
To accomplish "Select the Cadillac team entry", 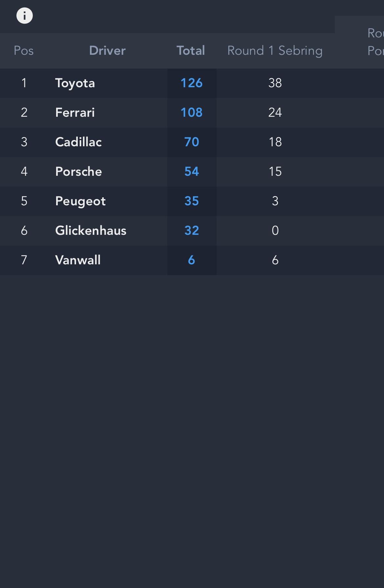I will pos(78,142).
